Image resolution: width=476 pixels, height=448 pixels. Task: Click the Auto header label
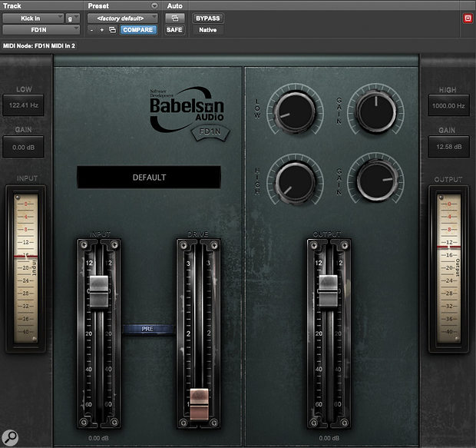[x=174, y=6]
